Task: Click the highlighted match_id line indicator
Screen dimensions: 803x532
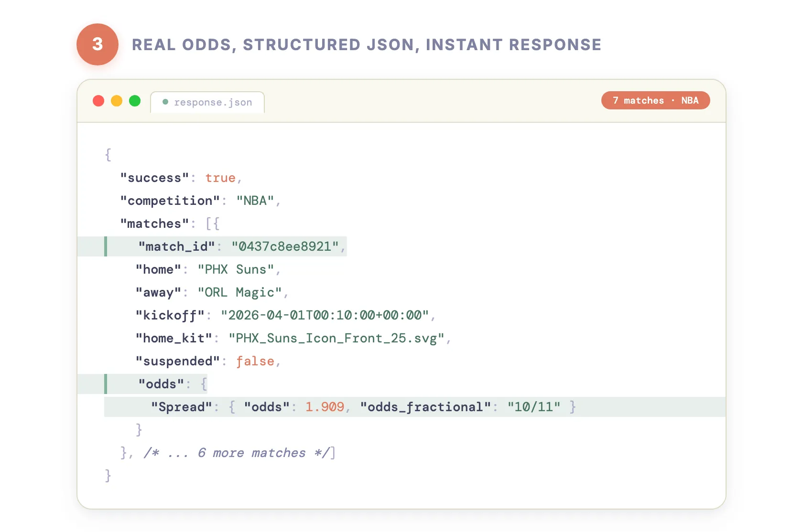Action: click(x=106, y=246)
